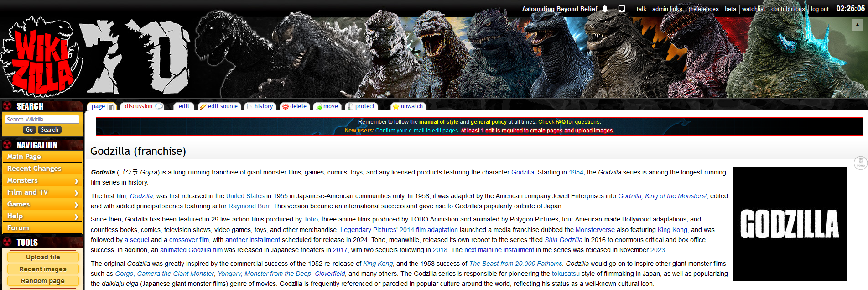Expand the Help menu arrow
Screen dimensions: 868x290
coord(76,216)
